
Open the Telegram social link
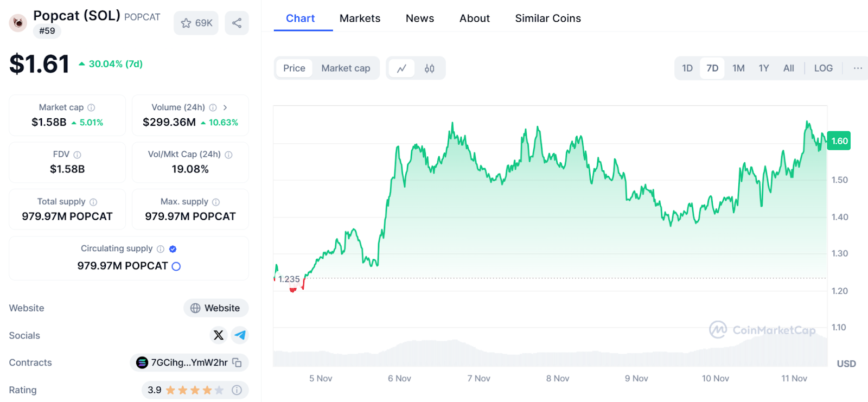point(240,335)
